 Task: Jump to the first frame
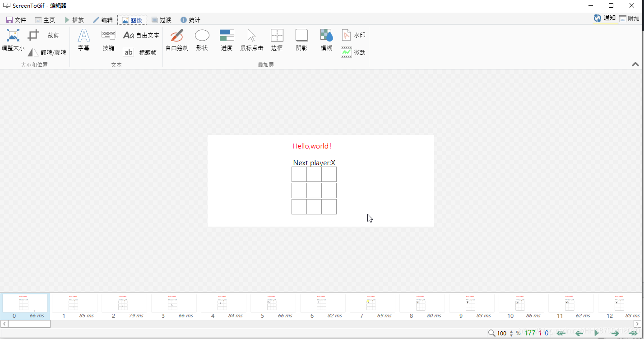[561, 333]
